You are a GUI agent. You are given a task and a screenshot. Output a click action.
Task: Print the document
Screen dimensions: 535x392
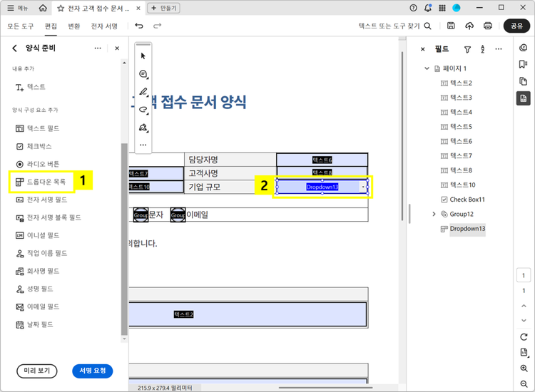click(488, 26)
